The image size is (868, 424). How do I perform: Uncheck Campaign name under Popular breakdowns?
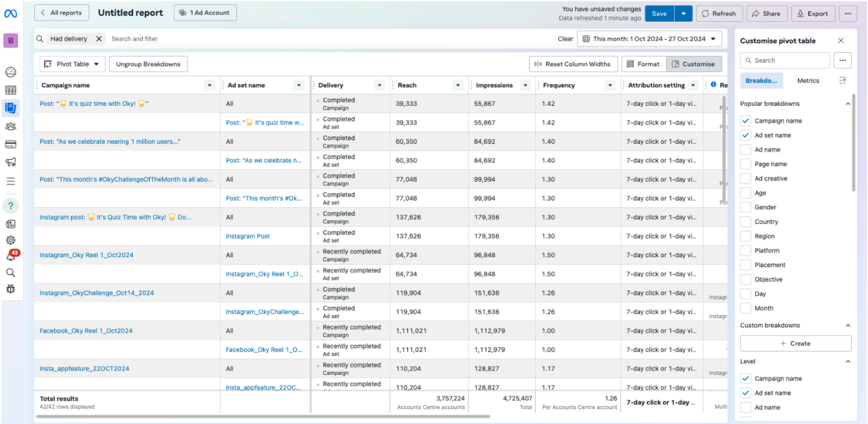point(745,121)
